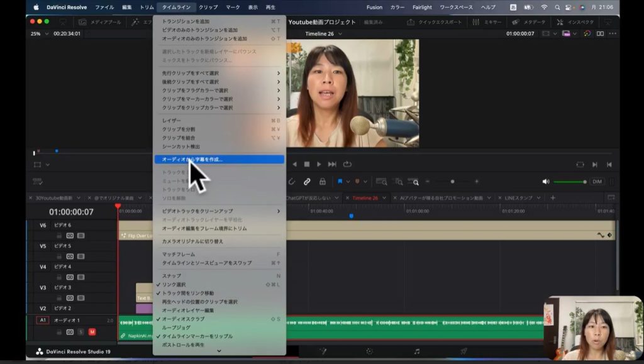Toggle the loop playback icon
Screen dimensions: 644x364
347,164
